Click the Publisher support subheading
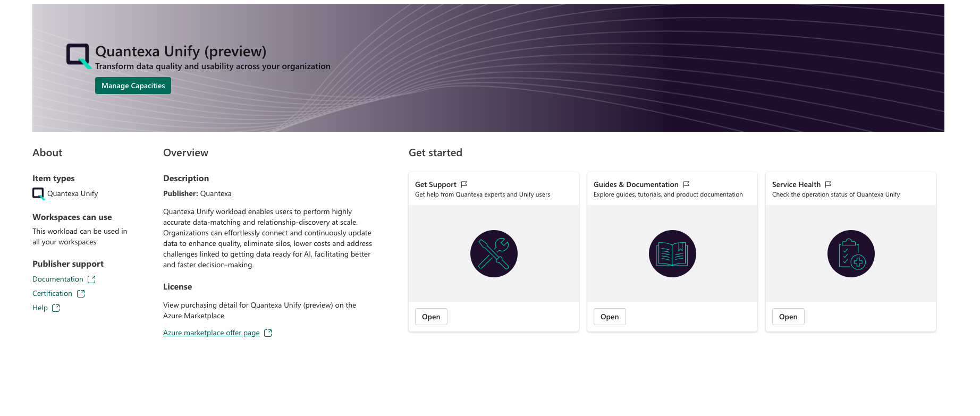The height and width of the screenshot is (416, 980). [68, 264]
